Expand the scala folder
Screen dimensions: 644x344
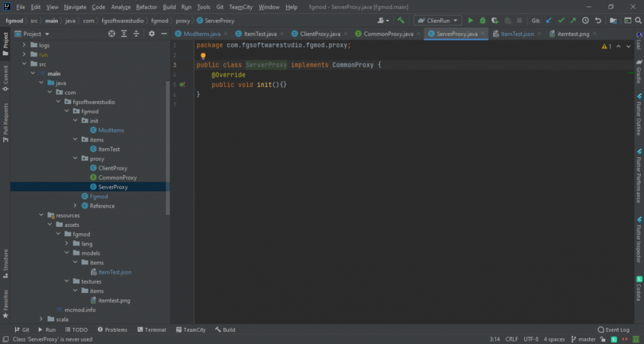tap(41, 319)
